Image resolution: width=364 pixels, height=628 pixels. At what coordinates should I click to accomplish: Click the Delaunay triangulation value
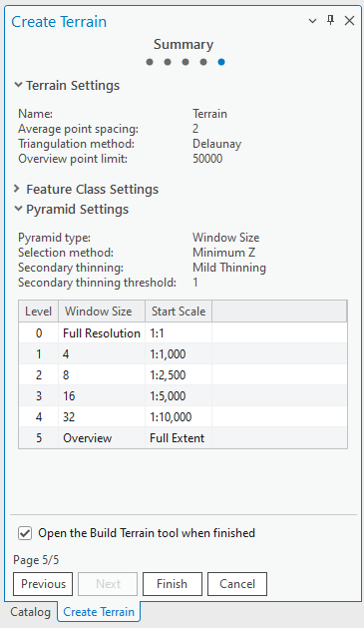(216, 144)
